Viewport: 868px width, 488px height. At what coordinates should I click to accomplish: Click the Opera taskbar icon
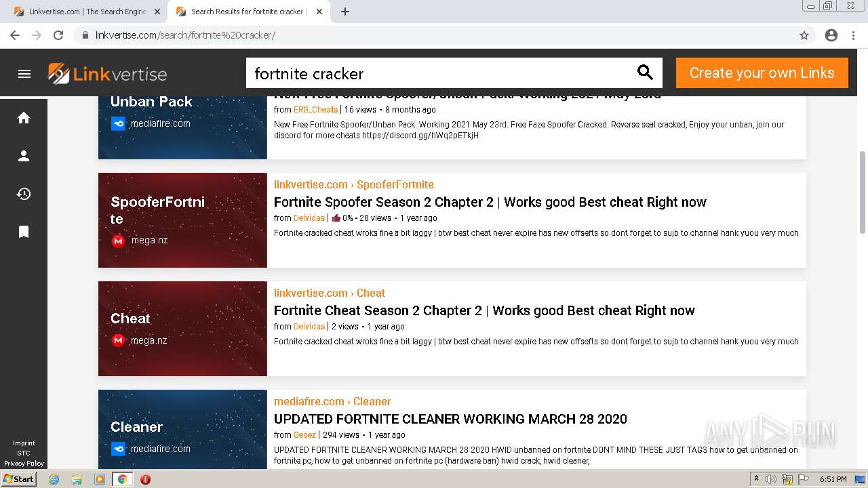pyautogui.click(x=145, y=479)
